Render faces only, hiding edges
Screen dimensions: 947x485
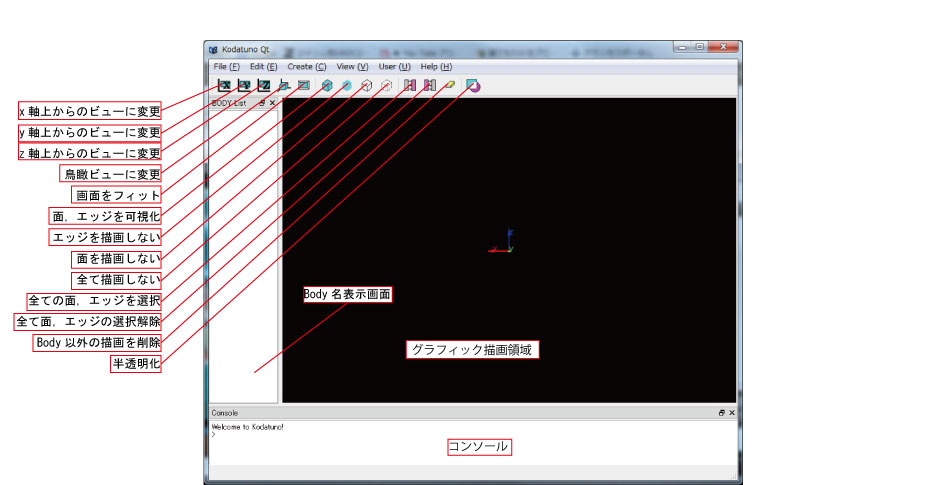(x=347, y=86)
